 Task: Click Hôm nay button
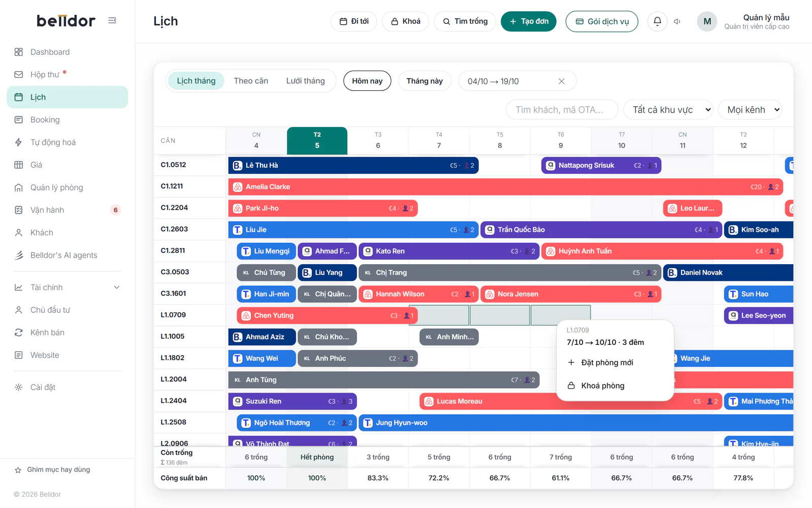367,81
